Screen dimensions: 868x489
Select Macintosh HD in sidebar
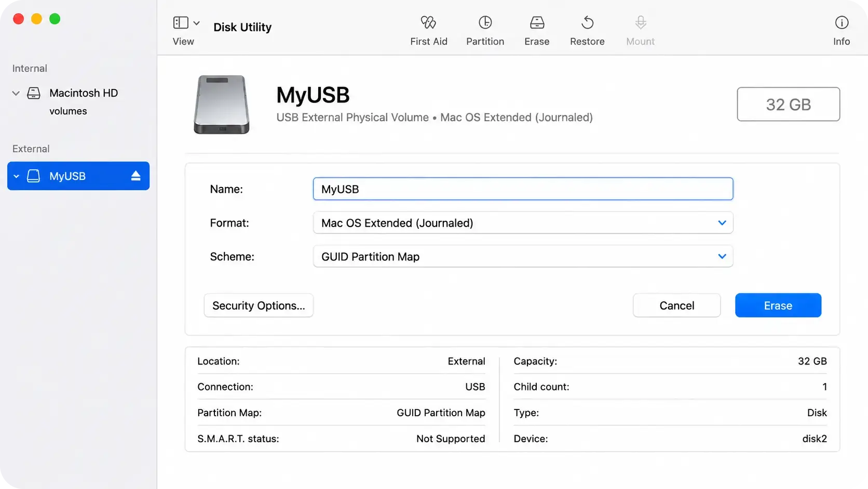(x=84, y=93)
